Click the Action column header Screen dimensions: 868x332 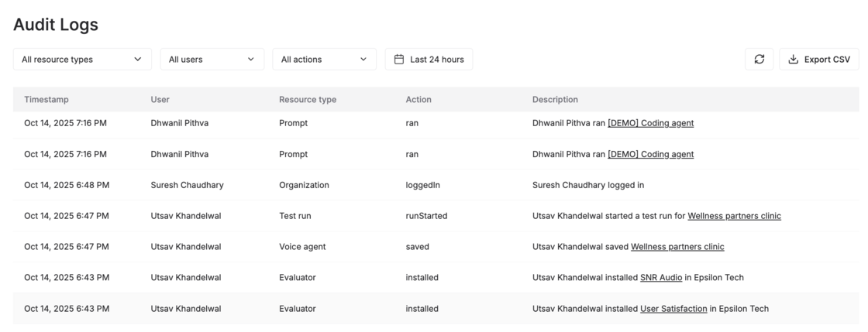pyautogui.click(x=418, y=100)
